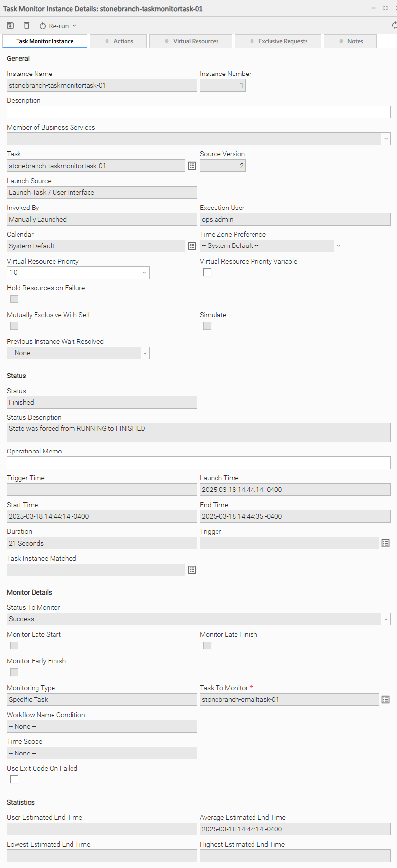Image resolution: width=397 pixels, height=868 pixels.
Task: Click into the Description input field
Action: click(198, 112)
